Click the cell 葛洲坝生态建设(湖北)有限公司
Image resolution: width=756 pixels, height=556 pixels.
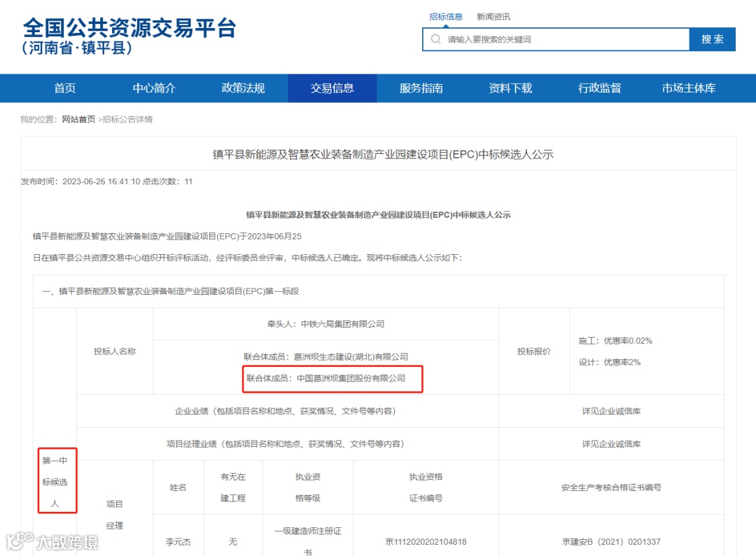point(326,357)
